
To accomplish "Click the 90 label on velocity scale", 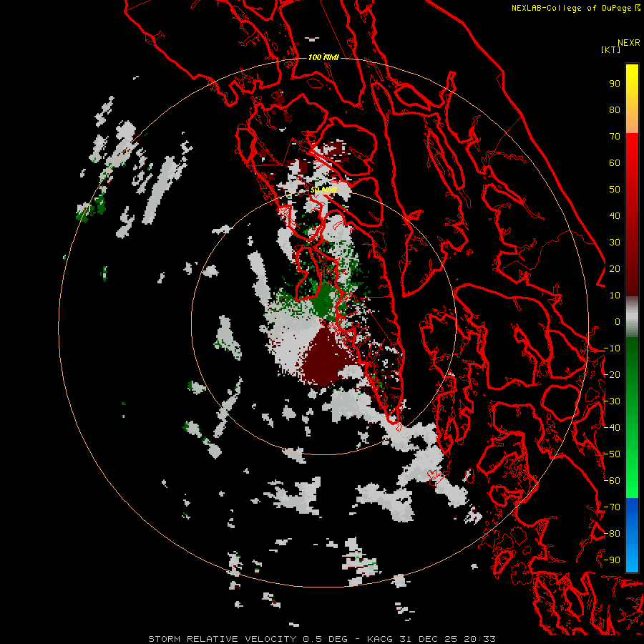I will [615, 84].
